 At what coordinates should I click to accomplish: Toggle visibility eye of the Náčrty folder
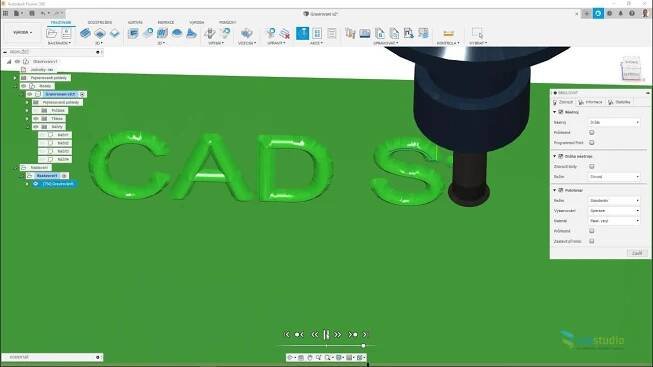pyautogui.click(x=36, y=127)
